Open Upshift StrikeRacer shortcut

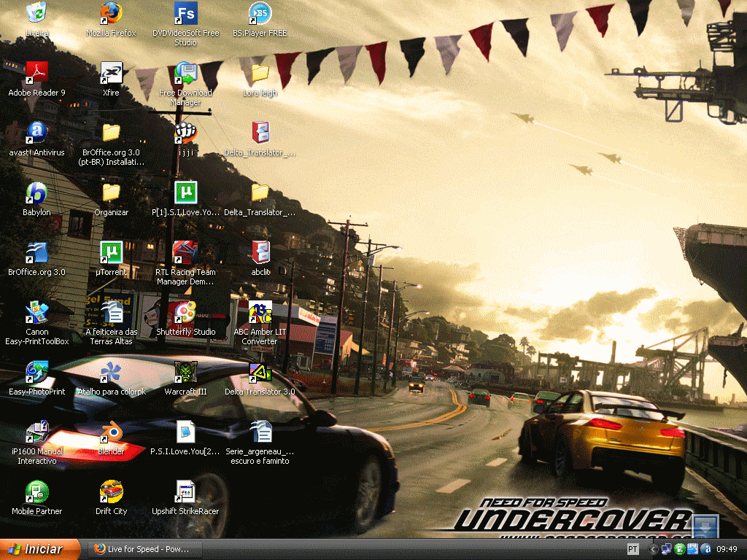point(185,491)
